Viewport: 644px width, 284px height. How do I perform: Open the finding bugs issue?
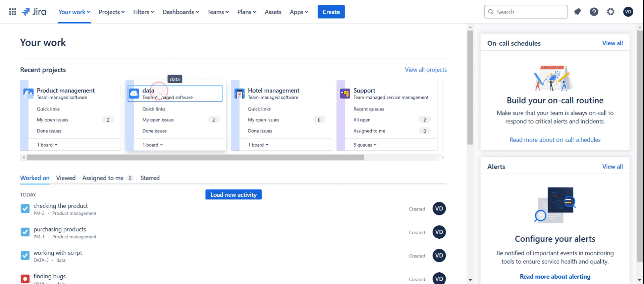click(x=50, y=276)
